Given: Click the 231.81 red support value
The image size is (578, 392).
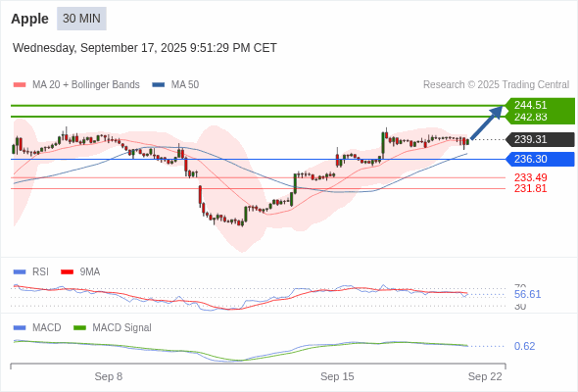Looking at the screenshot, I should pos(530,188).
